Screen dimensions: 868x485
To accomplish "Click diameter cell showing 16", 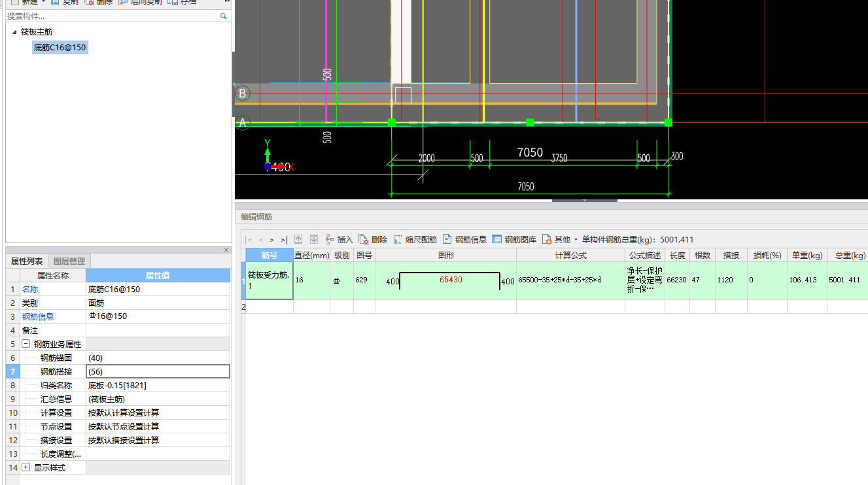I will click(311, 280).
